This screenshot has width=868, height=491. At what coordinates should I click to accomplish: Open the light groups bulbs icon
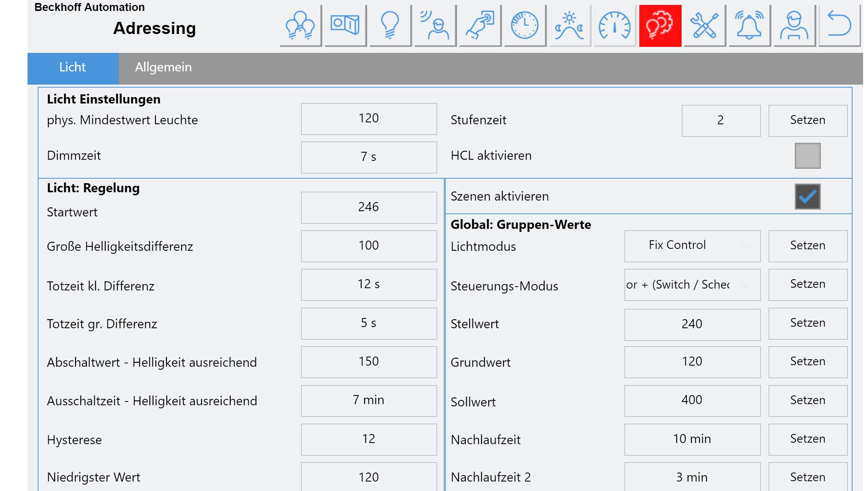300,26
